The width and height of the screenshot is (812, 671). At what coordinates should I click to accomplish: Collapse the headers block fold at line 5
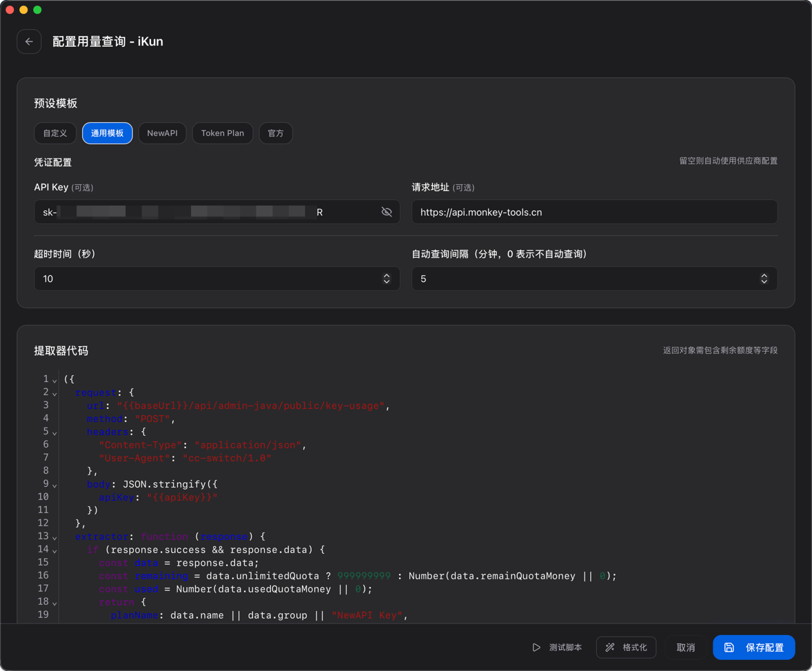coord(54,433)
